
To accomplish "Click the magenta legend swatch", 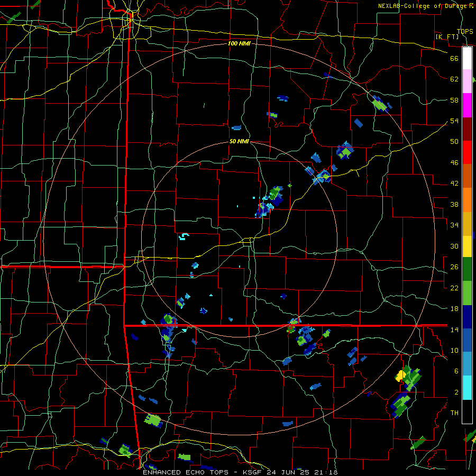I will point(467,105).
